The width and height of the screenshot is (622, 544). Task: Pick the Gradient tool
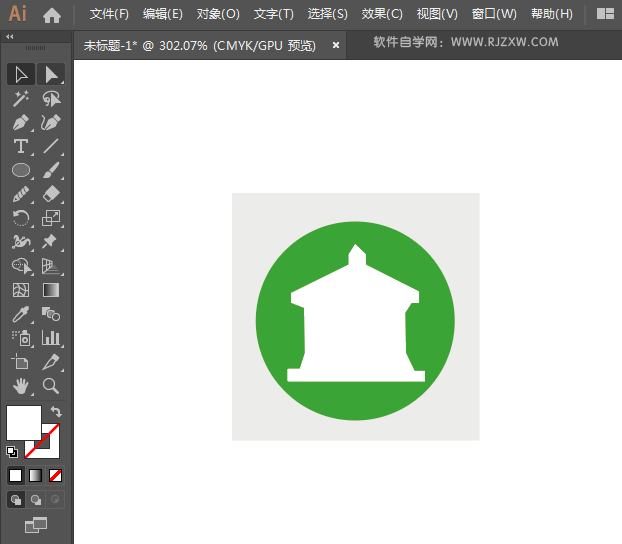point(51,290)
